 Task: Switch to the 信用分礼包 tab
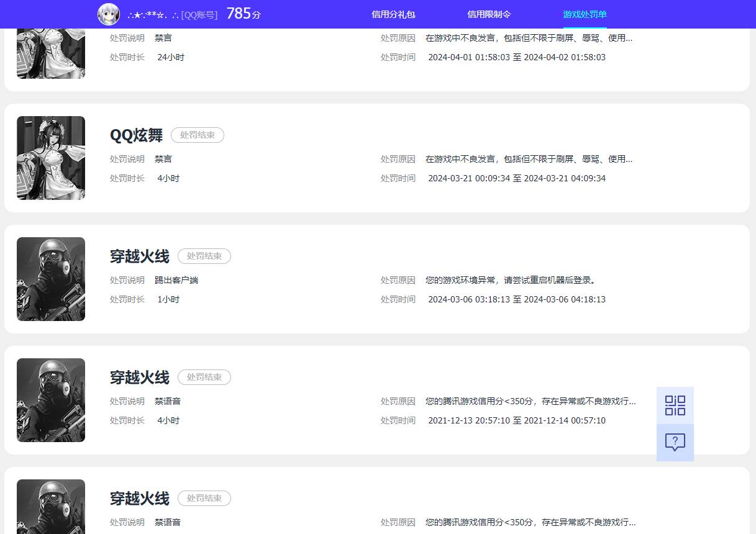tap(393, 14)
